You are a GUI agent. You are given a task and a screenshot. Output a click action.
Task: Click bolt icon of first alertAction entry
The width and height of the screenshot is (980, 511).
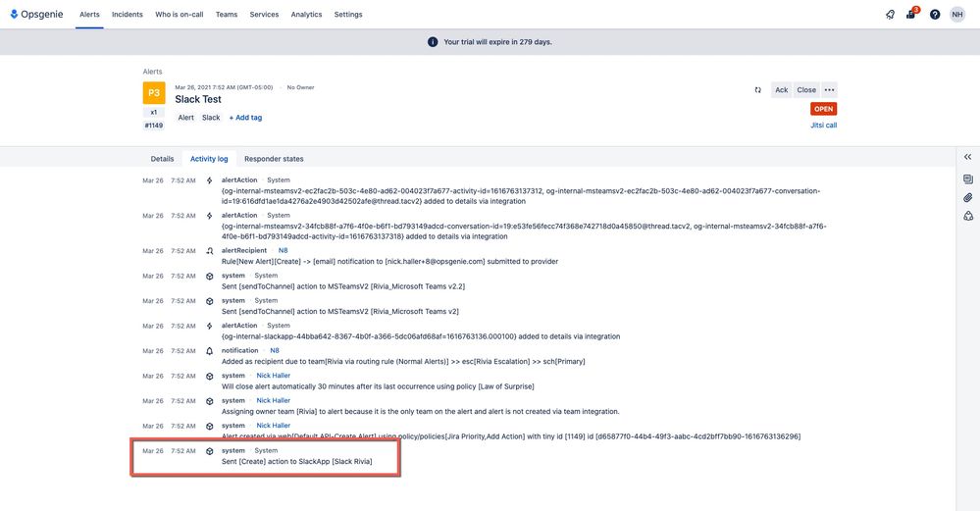pos(209,180)
